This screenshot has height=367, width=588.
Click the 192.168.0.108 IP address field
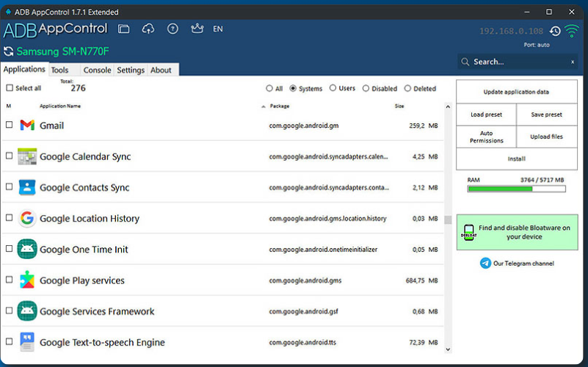pos(511,31)
